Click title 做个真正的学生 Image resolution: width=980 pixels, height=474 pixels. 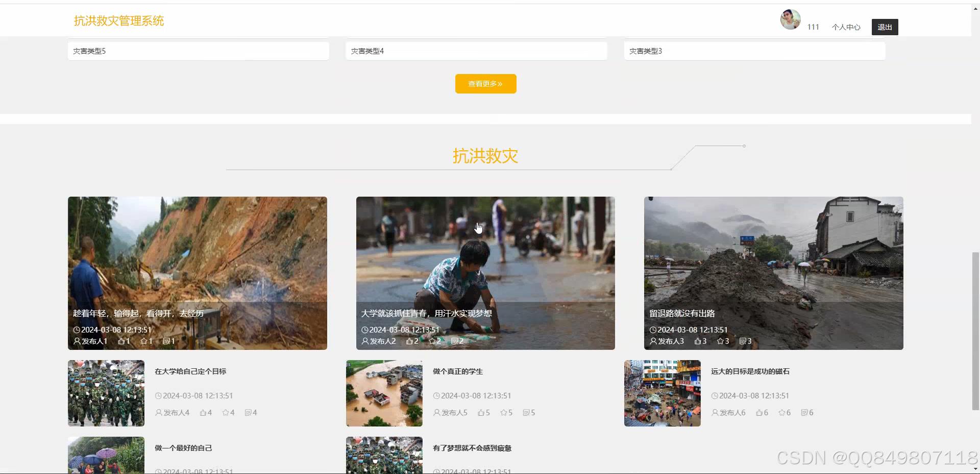click(x=458, y=371)
